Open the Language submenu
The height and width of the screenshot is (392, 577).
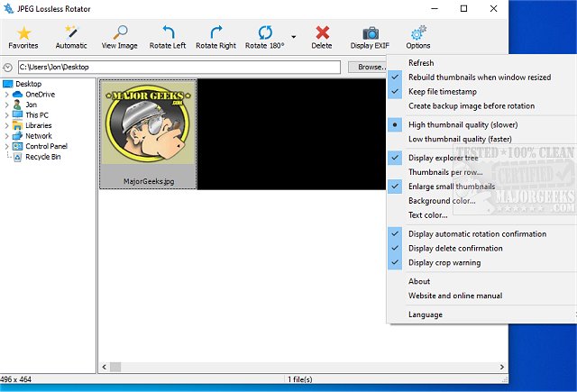[x=482, y=315]
